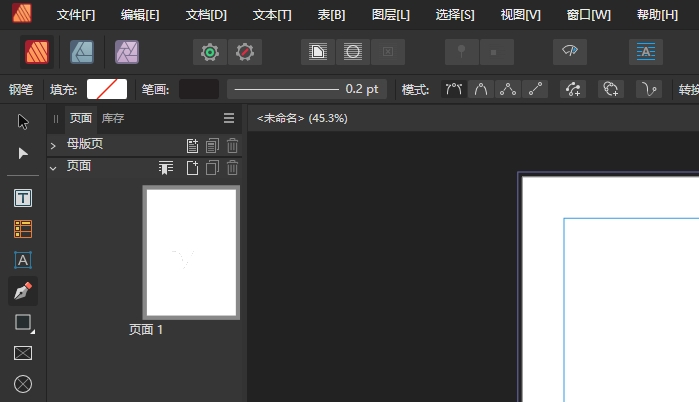Click the add new curve nodes icon
Image resolution: width=699 pixels, height=402 pixels.
573,90
